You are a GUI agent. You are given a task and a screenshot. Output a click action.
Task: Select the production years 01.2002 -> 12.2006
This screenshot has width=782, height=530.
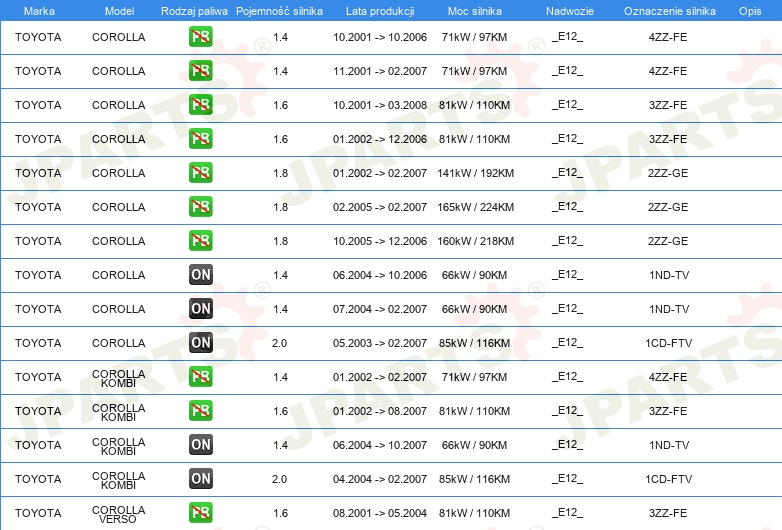pyautogui.click(x=380, y=139)
